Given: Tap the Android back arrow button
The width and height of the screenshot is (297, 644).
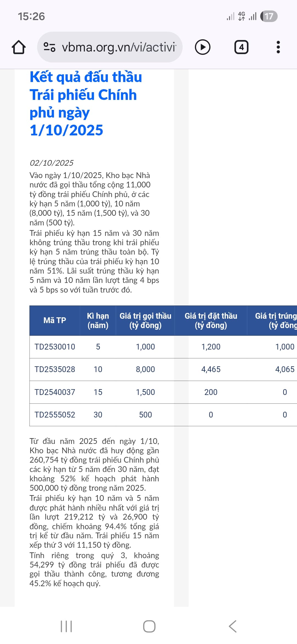Looking at the screenshot, I should click(232, 626).
